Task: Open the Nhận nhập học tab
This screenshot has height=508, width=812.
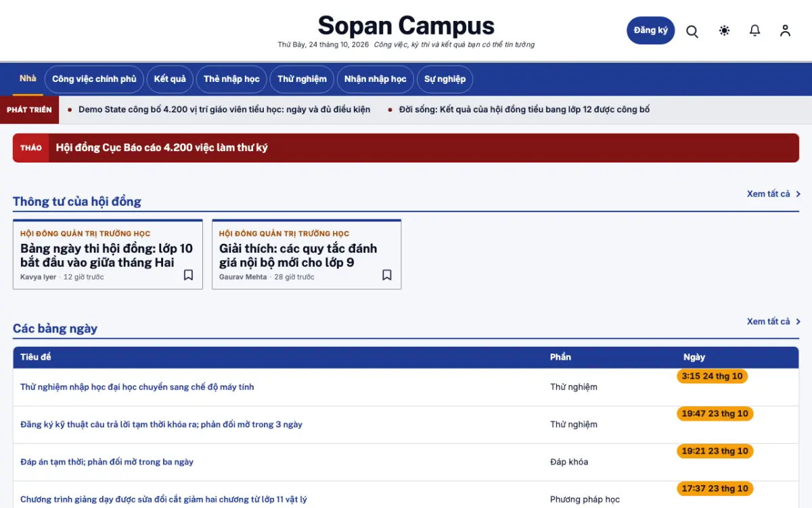Action: [x=376, y=79]
